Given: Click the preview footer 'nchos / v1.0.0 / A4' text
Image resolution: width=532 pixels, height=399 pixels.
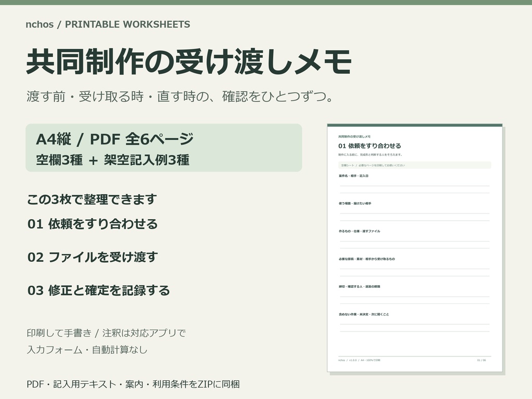Looking at the screenshot, I should point(360,360).
